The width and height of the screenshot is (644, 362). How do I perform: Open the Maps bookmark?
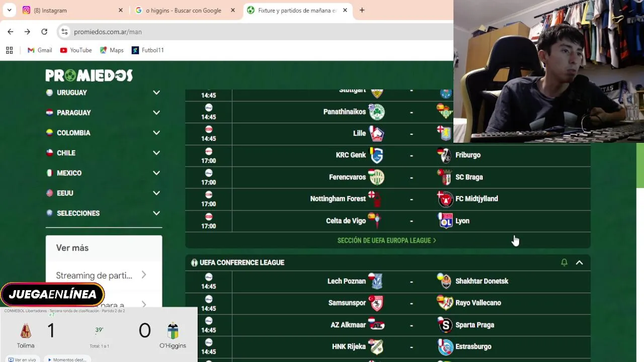112,50
